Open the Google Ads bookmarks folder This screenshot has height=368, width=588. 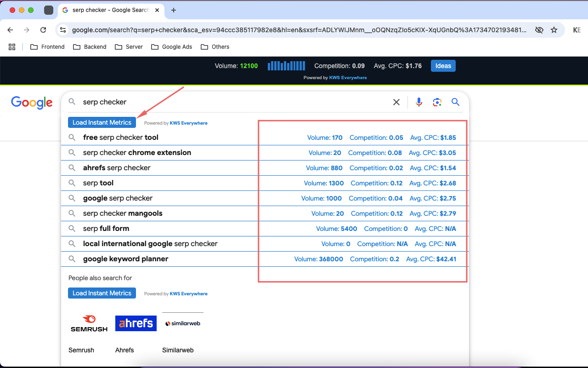click(x=172, y=47)
